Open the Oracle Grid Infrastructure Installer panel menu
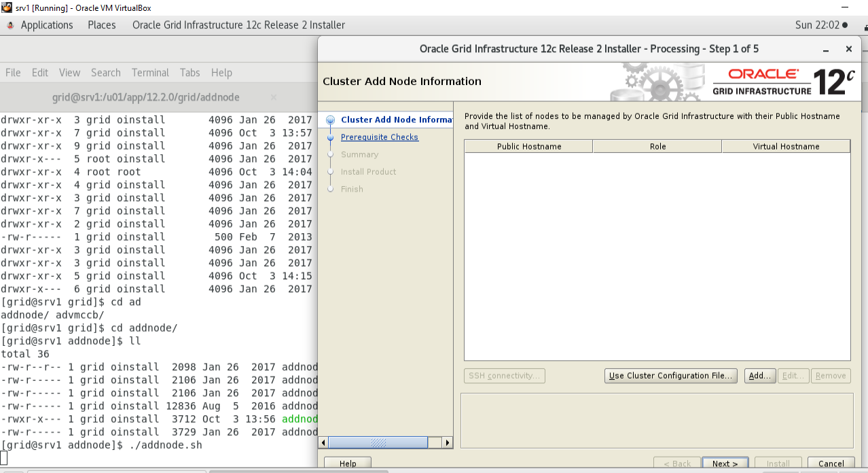 238,25
